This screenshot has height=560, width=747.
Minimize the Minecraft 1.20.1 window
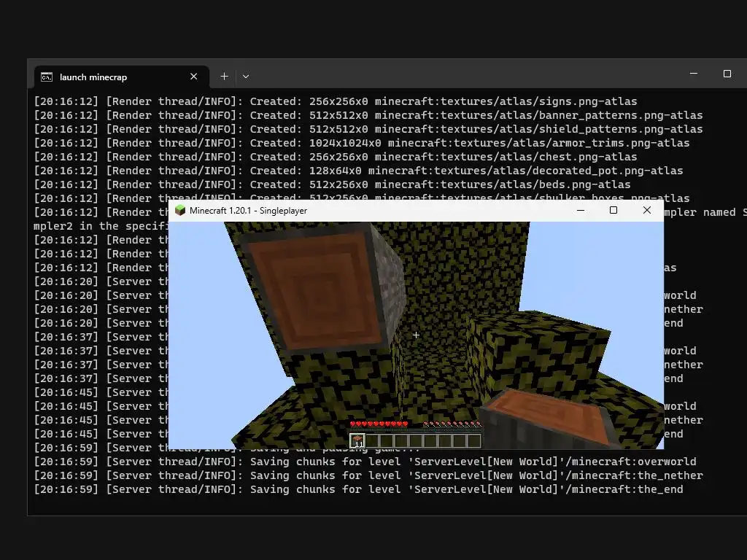pyautogui.click(x=581, y=210)
